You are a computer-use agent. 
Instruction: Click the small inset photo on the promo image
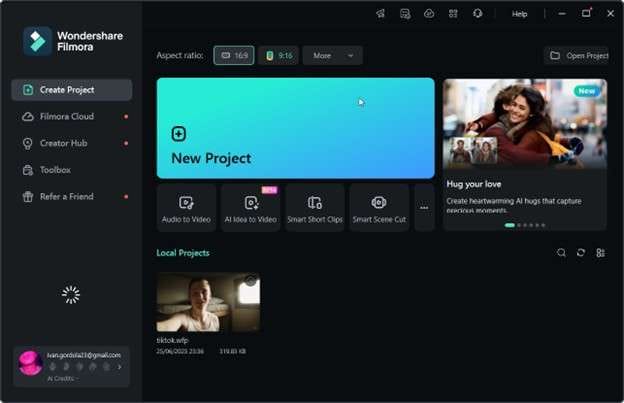(473, 150)
